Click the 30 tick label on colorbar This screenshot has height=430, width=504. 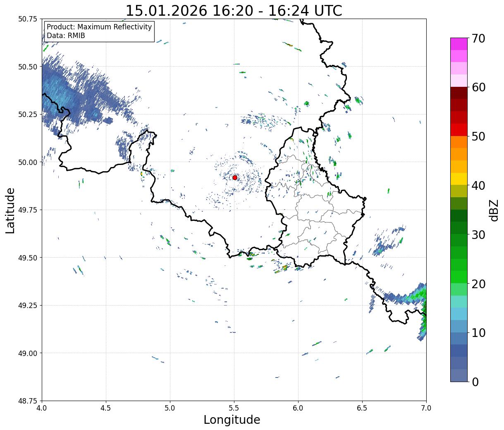coord(478,234)
